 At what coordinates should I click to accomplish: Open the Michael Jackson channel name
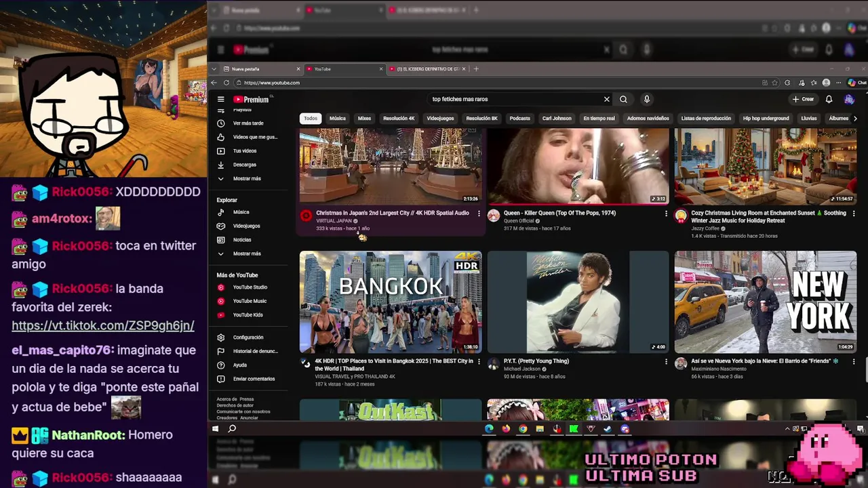pos(522,369)
